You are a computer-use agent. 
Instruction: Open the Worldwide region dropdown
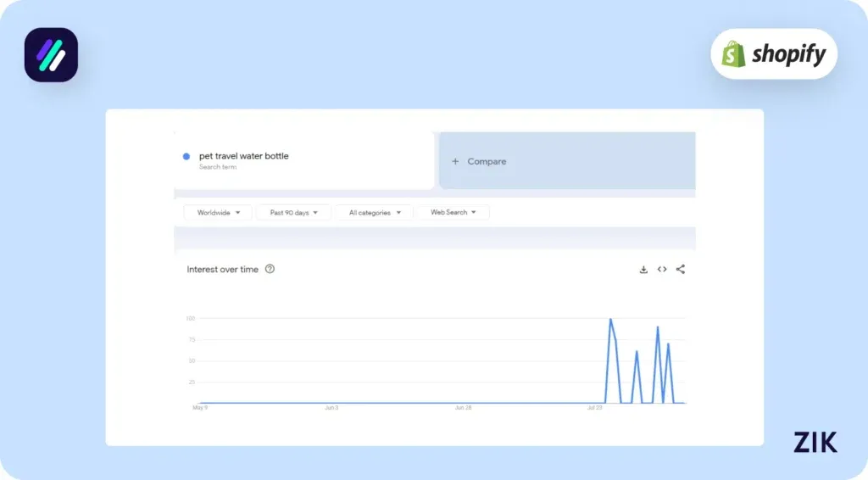(x=218, y=213)
